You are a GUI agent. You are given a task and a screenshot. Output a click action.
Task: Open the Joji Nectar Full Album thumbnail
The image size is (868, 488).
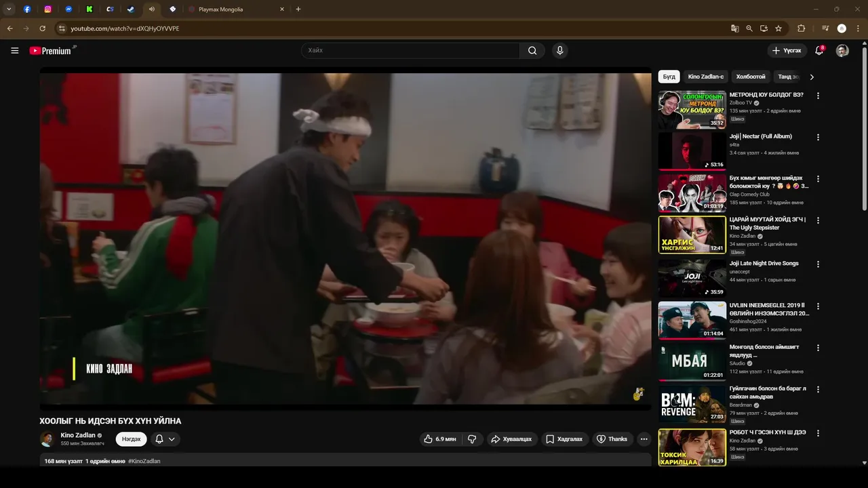[692, 150]
